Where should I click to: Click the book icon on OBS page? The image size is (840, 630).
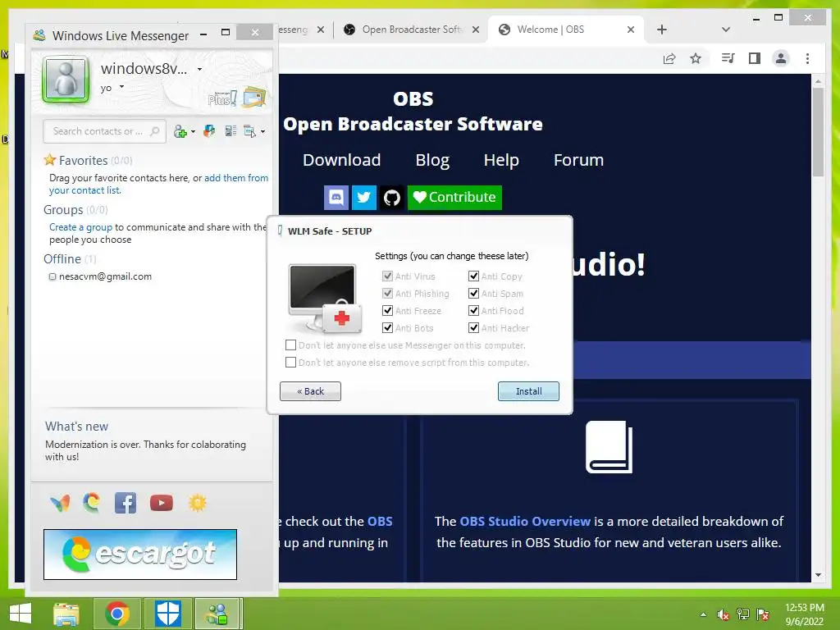click(609, 447)
